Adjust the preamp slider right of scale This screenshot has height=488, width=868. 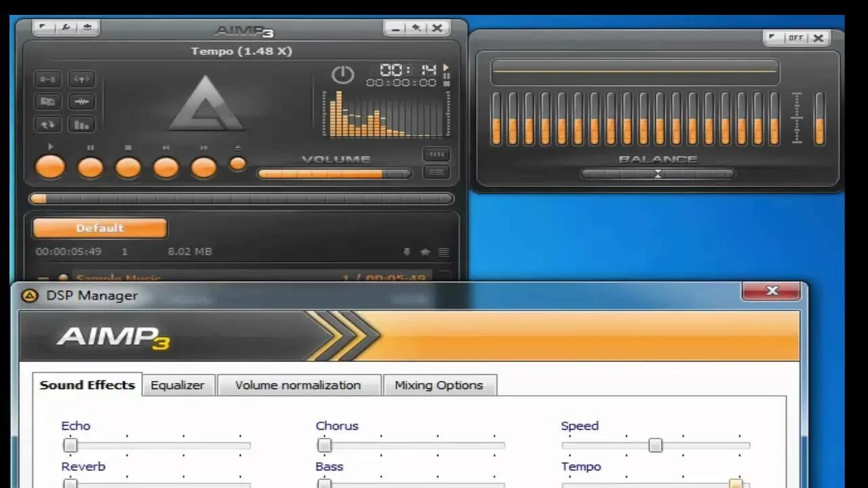(x=819, y=118)
